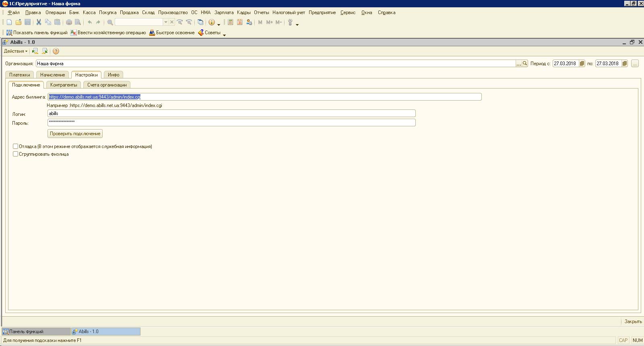Click Ввести хозяйственную операцию
The width and height of the screenshot is (644, 346).
108,33
